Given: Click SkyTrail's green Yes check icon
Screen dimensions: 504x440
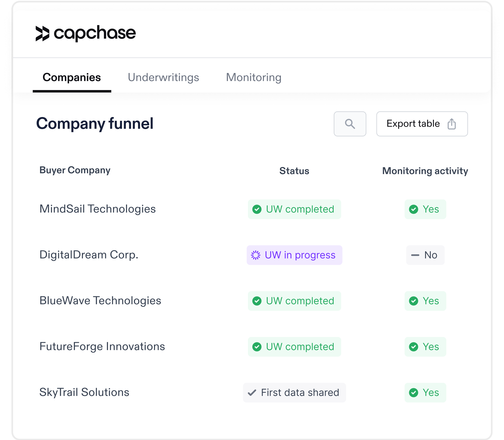Looking at the screenshot, I should click(414, 393).
